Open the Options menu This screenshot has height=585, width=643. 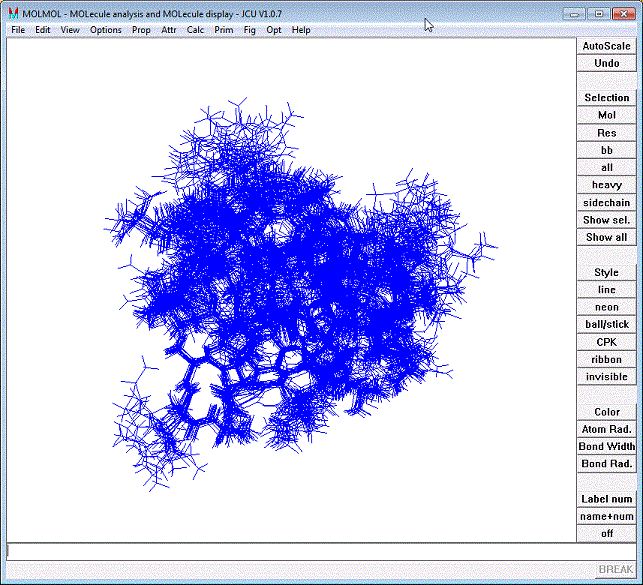pos(106,30)
